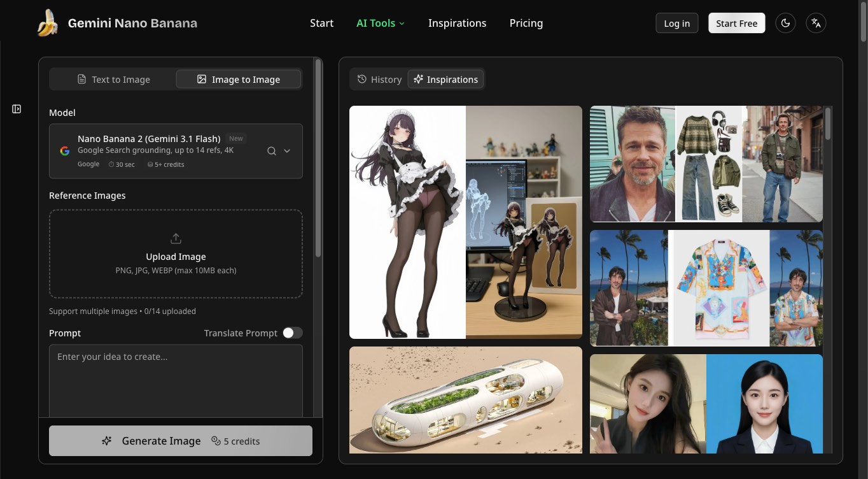Click the sparkle icon on Generate Image
The height and width of the screenshot is (479, 868).
107,441
